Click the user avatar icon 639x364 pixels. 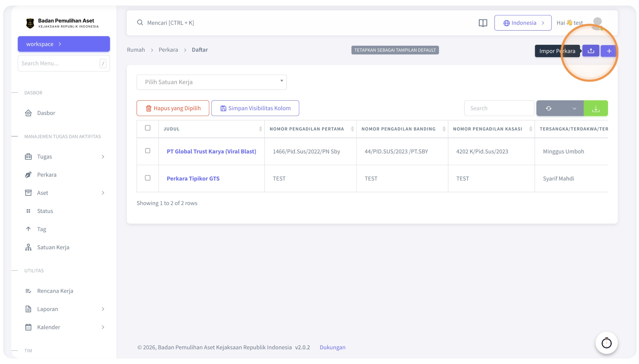(598, 23)
